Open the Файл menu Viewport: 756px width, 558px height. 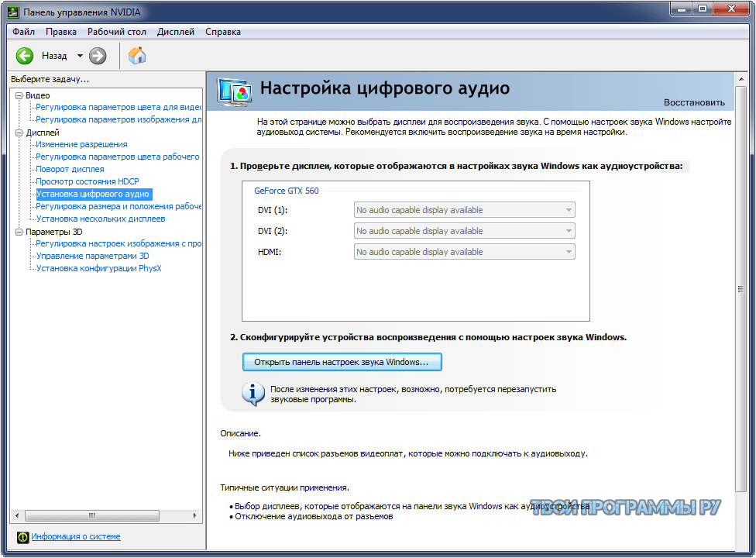tap(23, 32)
